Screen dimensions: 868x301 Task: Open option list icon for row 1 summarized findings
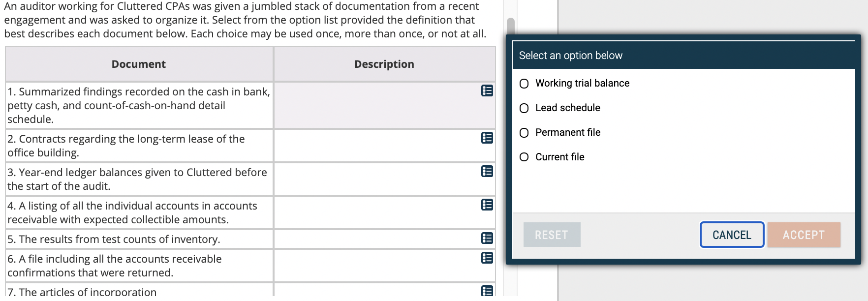pos(487,91)
